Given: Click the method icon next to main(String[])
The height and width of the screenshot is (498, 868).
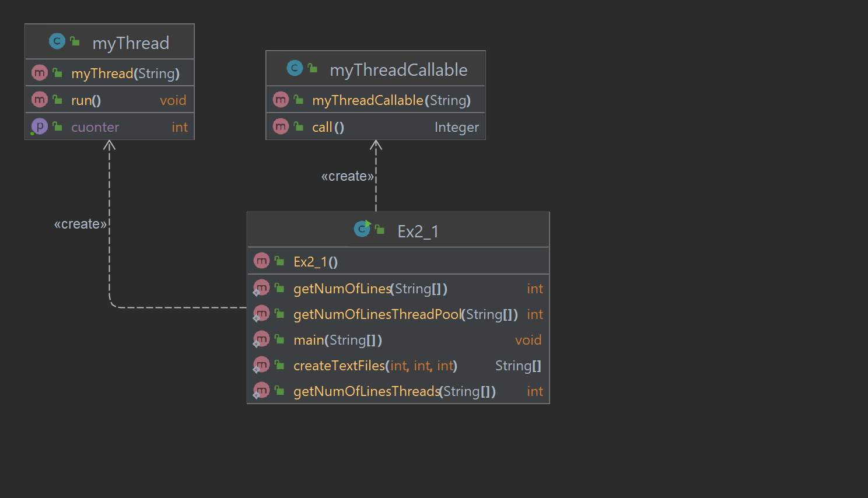Looking at the screenshot, I should [261, 339].
